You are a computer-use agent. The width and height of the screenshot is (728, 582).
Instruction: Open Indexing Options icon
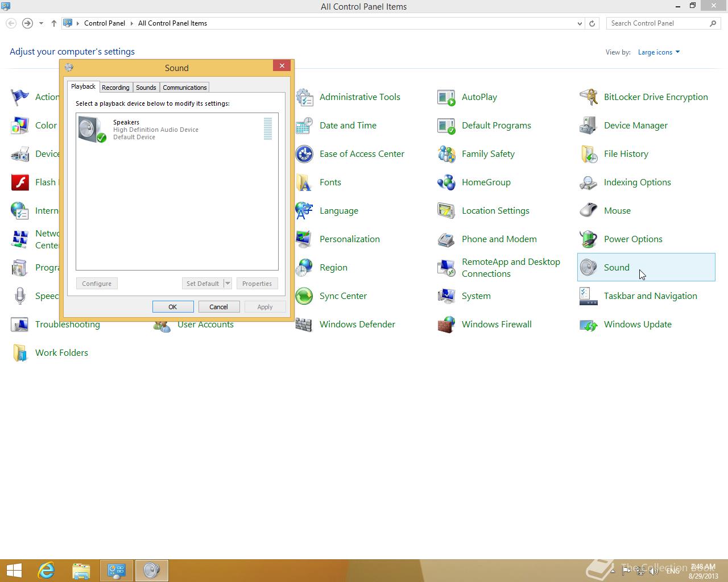(x=589, y=182)
